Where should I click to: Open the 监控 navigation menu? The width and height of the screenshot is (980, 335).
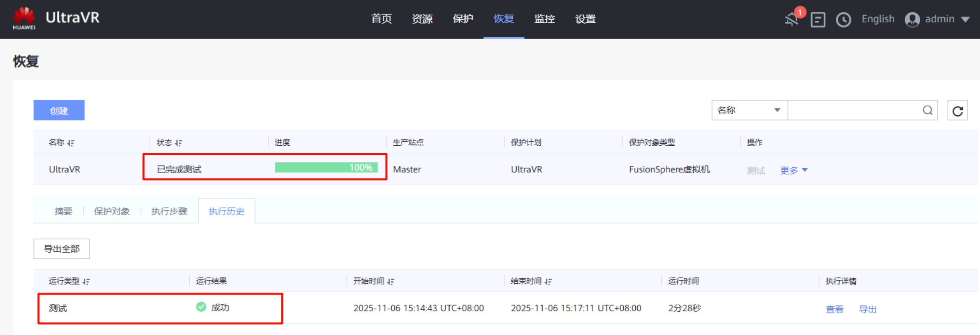(x=544, y=19)
